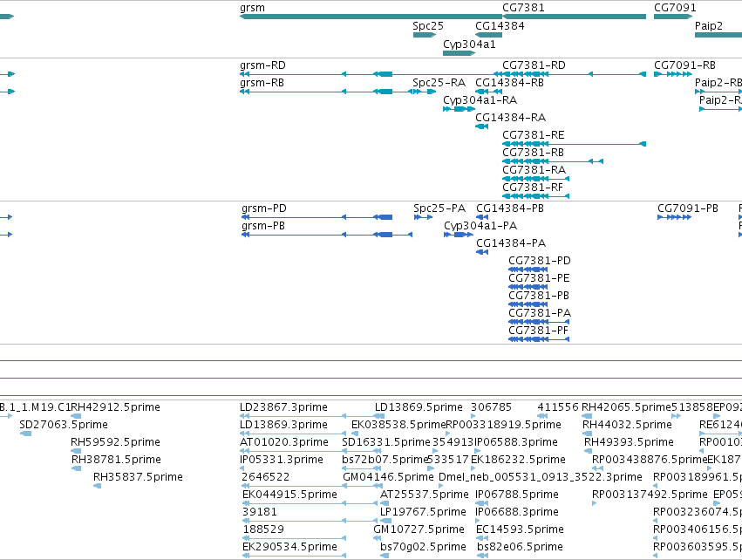The image size is (742, 560).
Task: Click the EK290534.5prime EST
Action: (294, 556)
